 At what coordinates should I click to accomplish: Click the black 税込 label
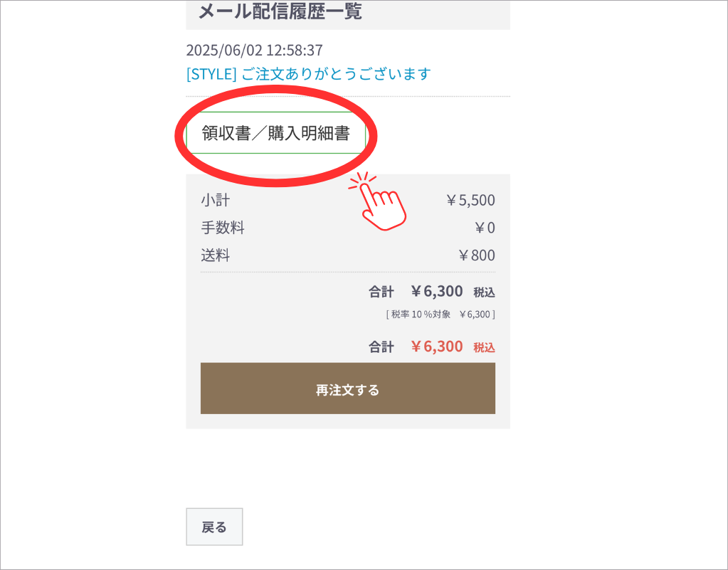(x=484, y=292)
